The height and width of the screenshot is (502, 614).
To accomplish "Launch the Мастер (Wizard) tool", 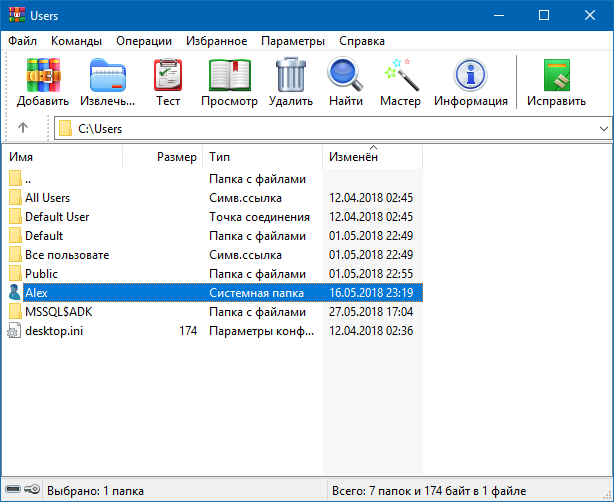I will (400, 82).
